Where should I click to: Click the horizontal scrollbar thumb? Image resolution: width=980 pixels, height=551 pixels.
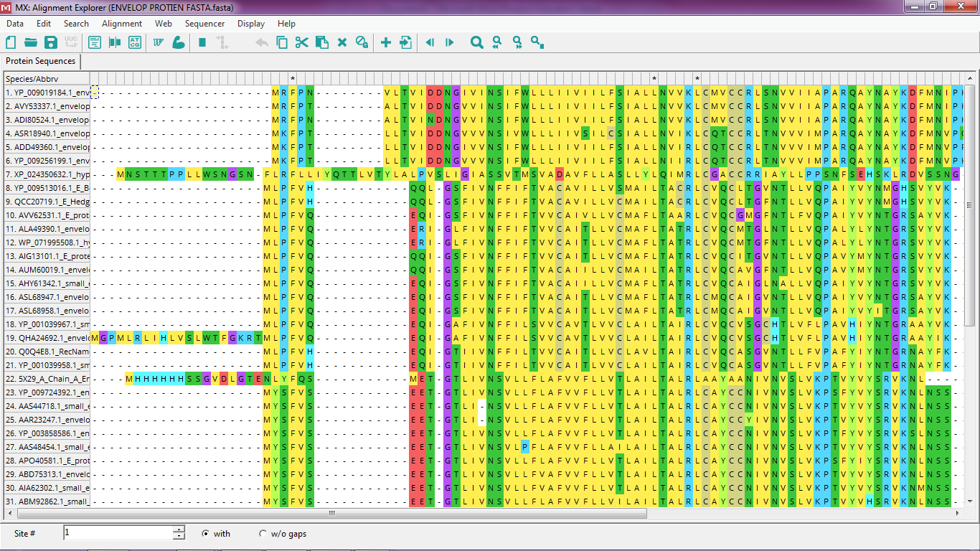pyautogui.click(x=331, y=514)
